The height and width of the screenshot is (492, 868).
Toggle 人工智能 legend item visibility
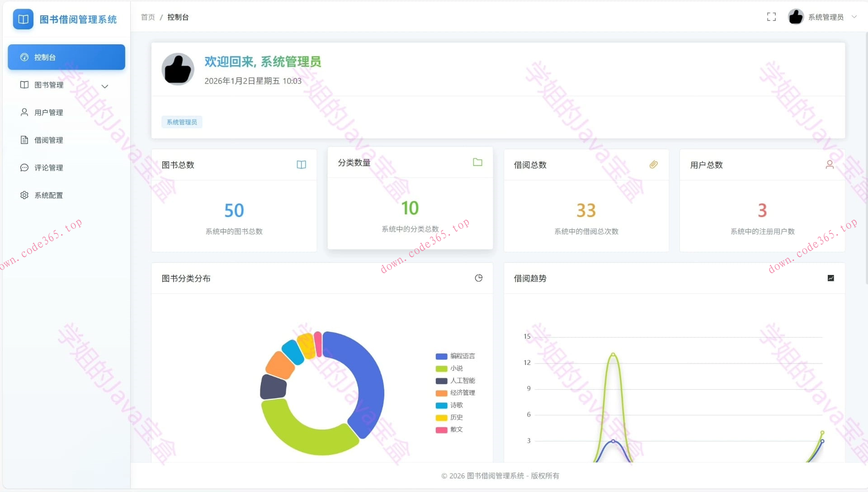(x=462, y=381)
